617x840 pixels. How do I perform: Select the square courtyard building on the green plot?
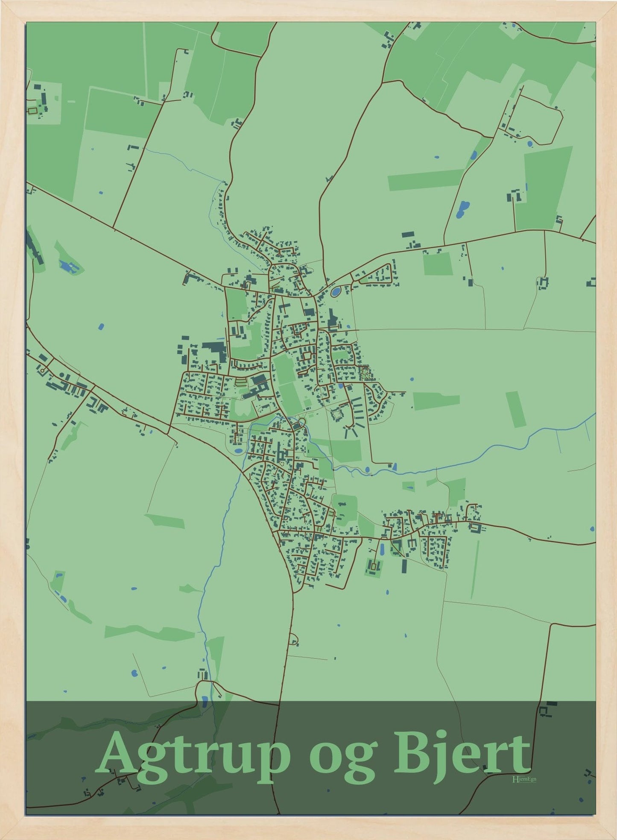tap(374, 567)
